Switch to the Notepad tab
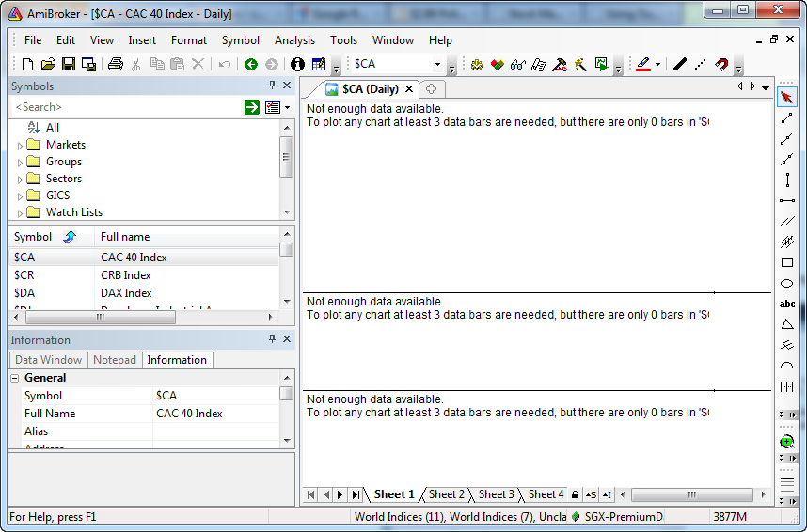This screenshot has width=807, height=532. point(114,360)
